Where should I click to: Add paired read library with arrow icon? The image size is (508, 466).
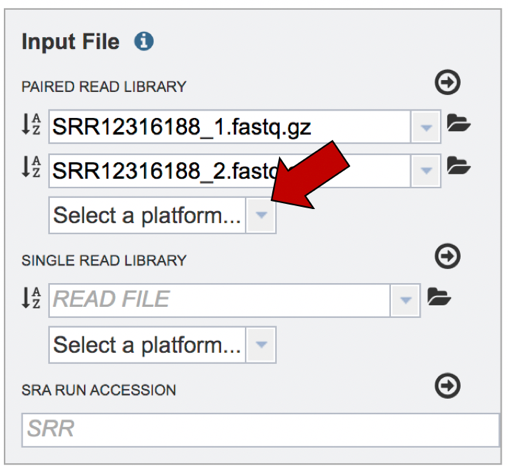447,82
